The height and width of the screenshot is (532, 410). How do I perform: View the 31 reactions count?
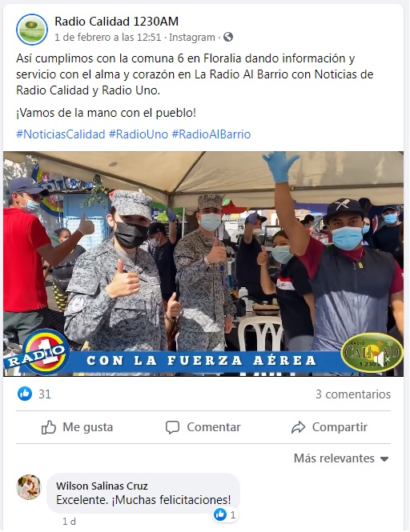coord(45,394)
